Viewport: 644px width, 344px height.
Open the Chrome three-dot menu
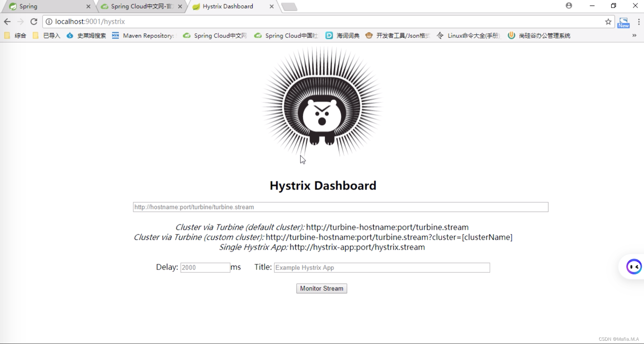638,22
